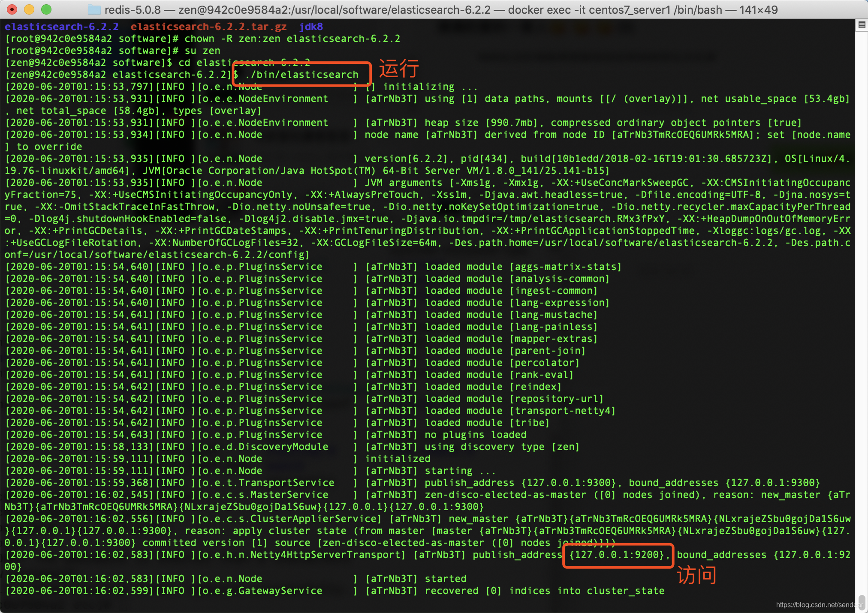Click loaded module [percolator] line
This screenshot has height=613, width=868.
pyautogui.click(x=292, y=363)
